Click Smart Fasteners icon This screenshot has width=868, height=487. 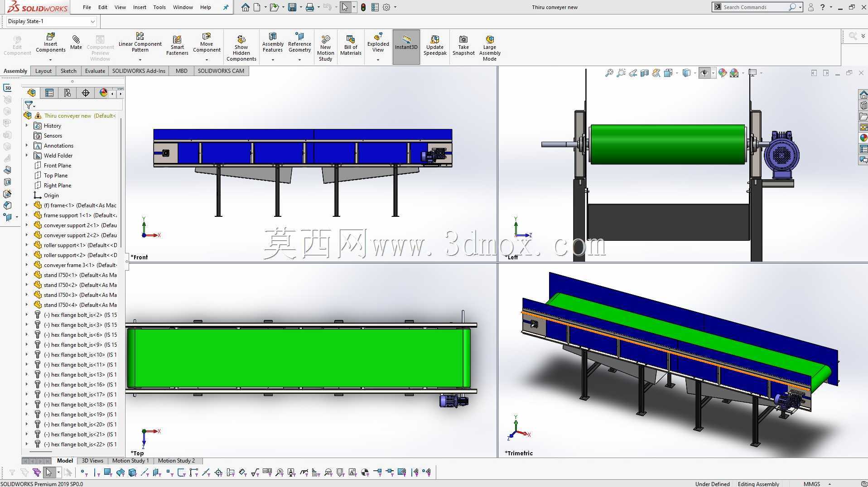click(x=177, y=45)
